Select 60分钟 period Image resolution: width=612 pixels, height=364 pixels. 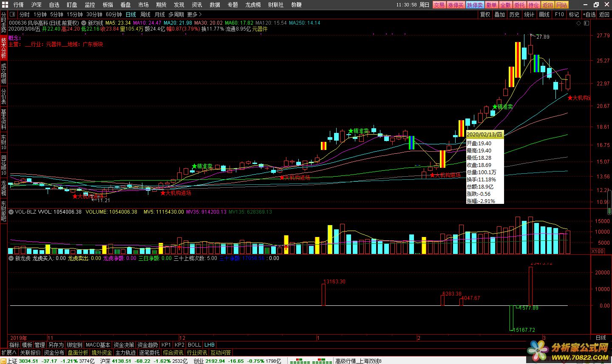pyautogui.click(x=114, y=14)
